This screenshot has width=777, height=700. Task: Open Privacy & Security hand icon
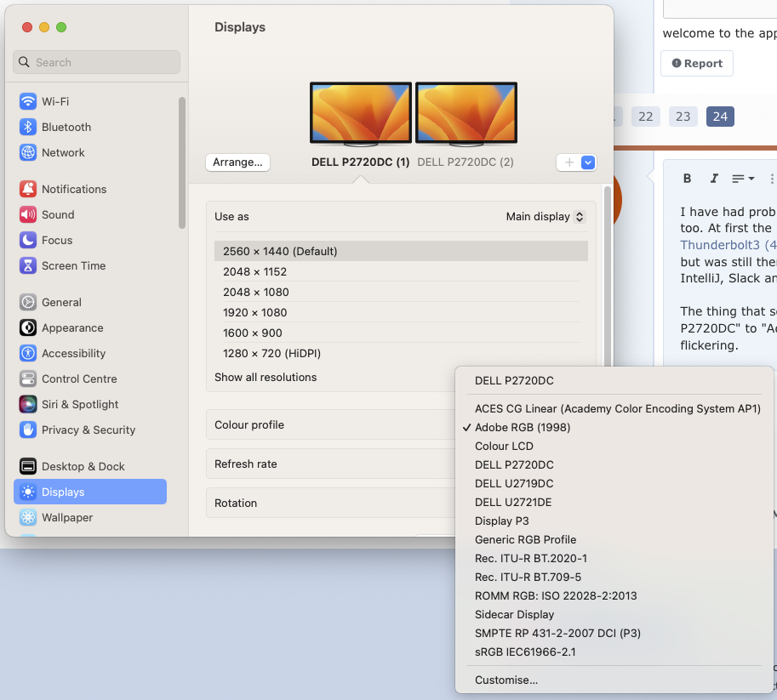coord(28,430)
